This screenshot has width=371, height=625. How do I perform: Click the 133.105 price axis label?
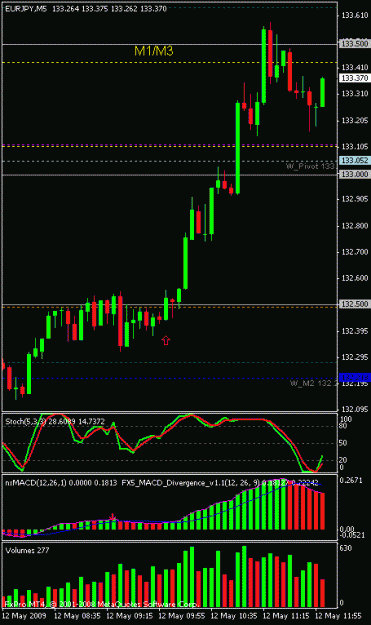[x=354, y=147]
